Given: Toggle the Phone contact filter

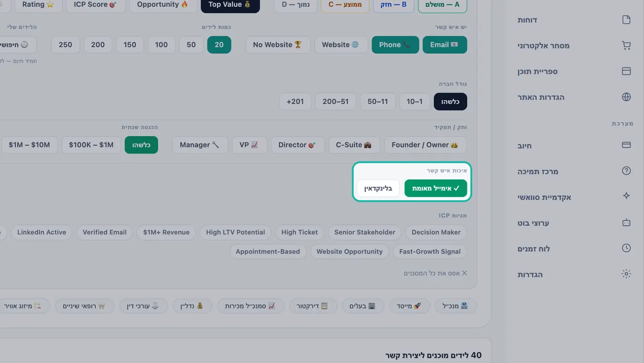Looking at the screenshot, I should 395,44.
